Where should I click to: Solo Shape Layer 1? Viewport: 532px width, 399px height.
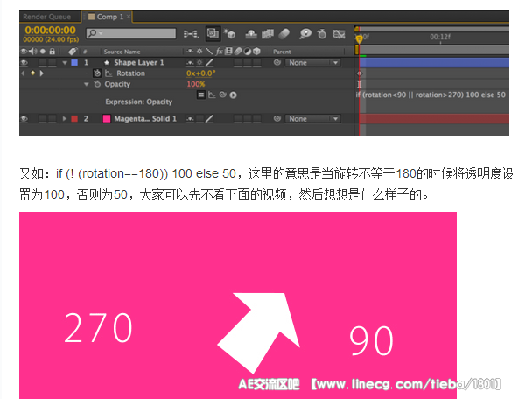(x=42, y=62)
